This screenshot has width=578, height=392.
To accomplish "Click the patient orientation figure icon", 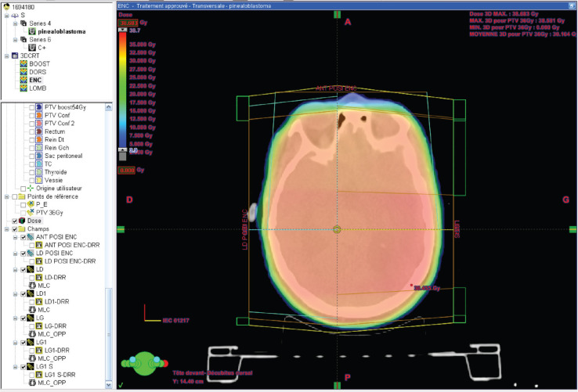I will point(144,364).
